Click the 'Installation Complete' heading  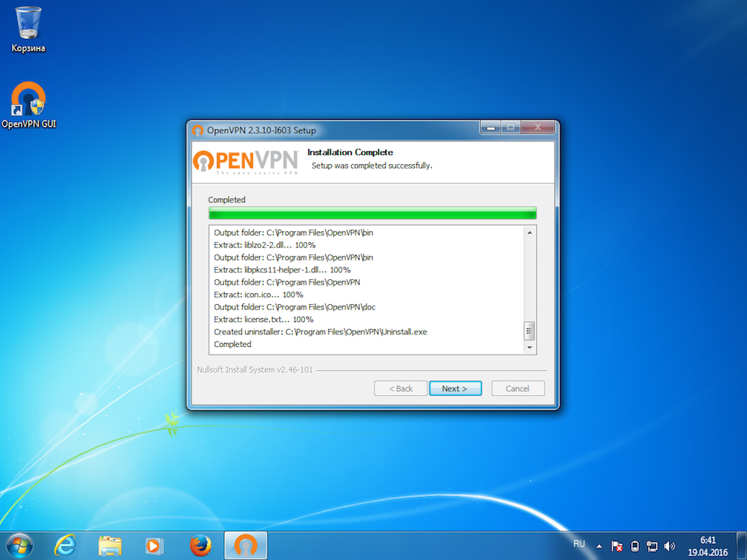point(350,152)
